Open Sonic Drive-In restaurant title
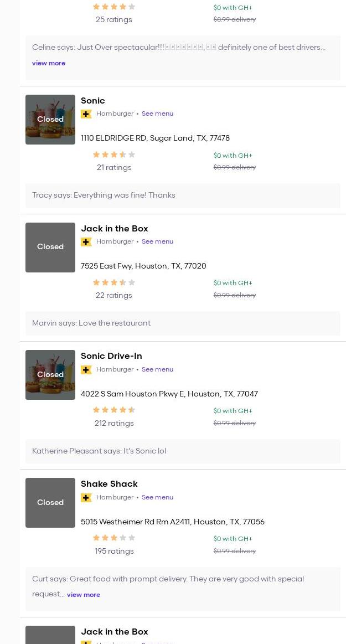The width and height of the screenshot is (346, 644). pyautogui.click(x=111, y=356)
